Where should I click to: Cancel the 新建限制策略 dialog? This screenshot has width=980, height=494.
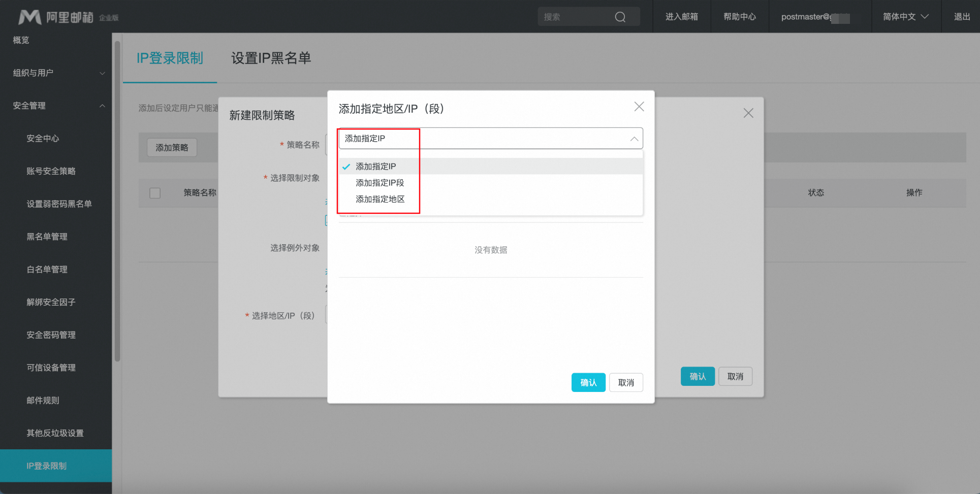coord(735,376)
